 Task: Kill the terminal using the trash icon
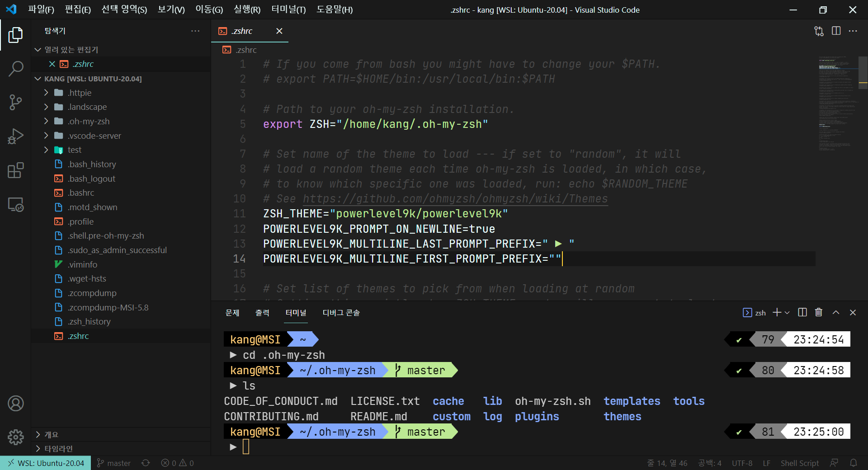point(818,312)
